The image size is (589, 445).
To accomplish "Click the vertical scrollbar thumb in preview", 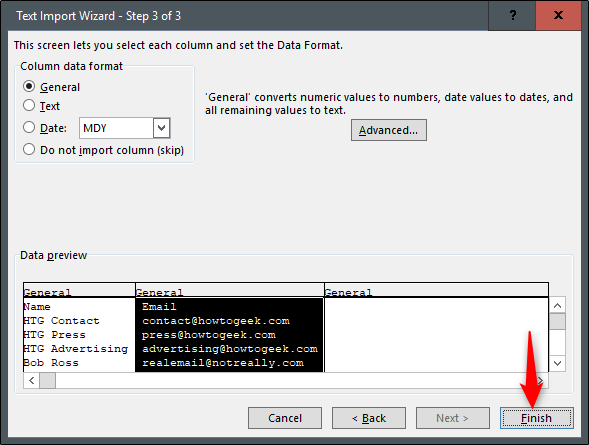I will click(x=557, y=322).
